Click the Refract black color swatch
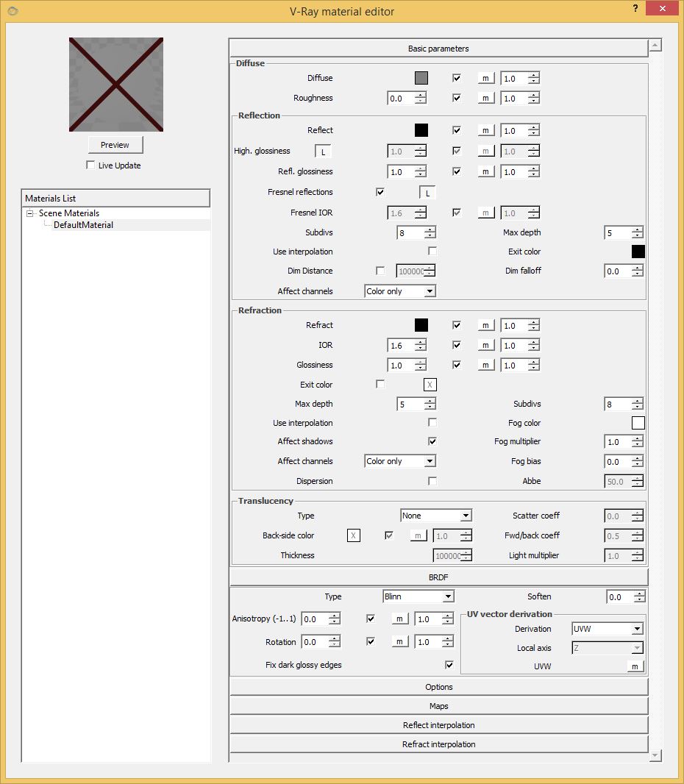Image resolution: width=684 pixels, height=784 pixels. click(x=421, y=326)
